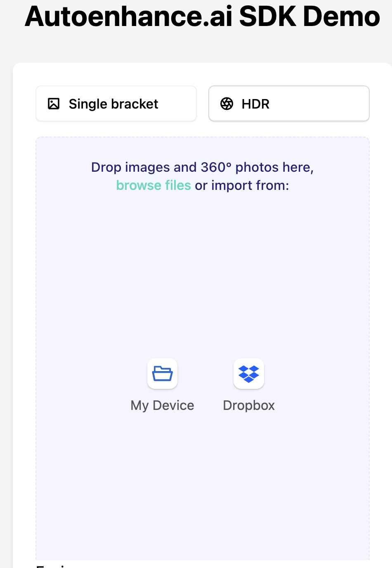Click blank space right of Single bracket label
The height and width of the screenshot is (568, 392).
pos(177,104)
